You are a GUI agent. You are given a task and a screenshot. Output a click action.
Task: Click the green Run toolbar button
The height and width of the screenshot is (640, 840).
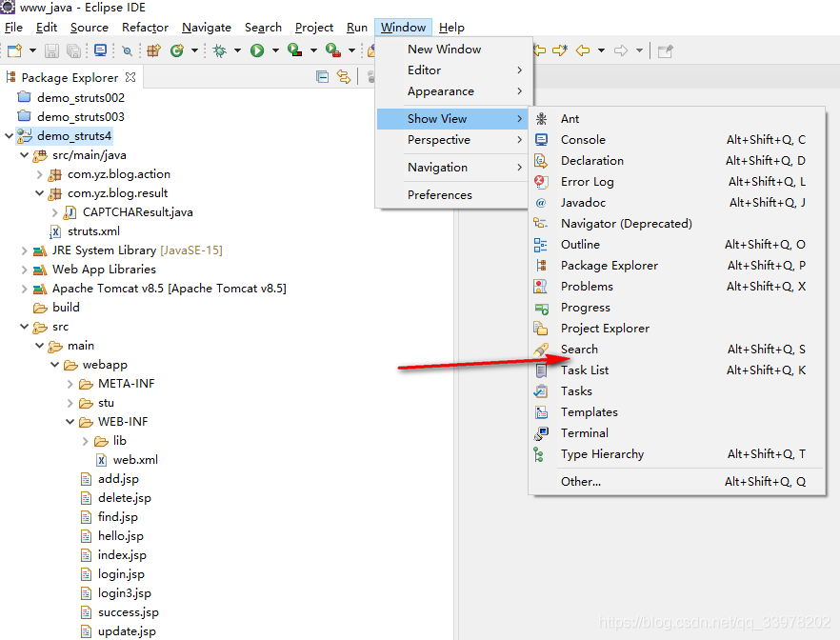pos(257,50)
